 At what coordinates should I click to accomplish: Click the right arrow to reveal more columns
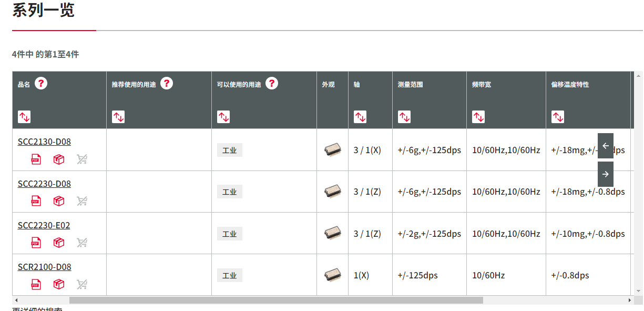[x=605, y=174]
